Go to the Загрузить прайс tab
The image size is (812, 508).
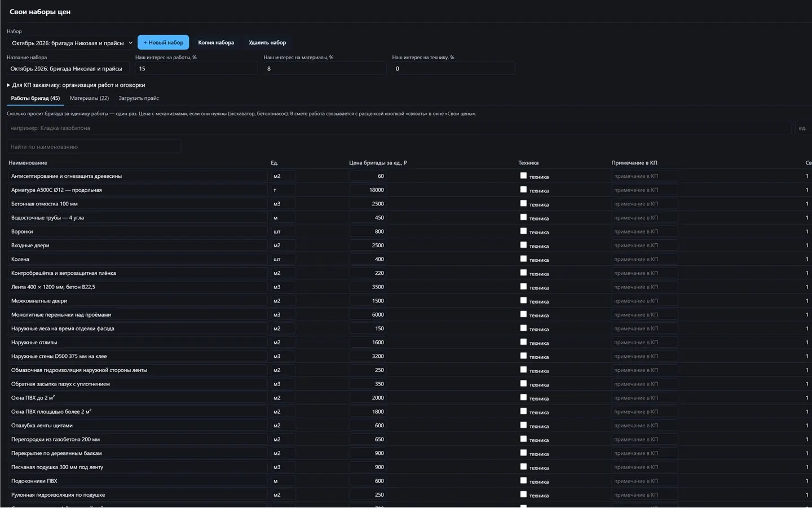pos(139,98)
